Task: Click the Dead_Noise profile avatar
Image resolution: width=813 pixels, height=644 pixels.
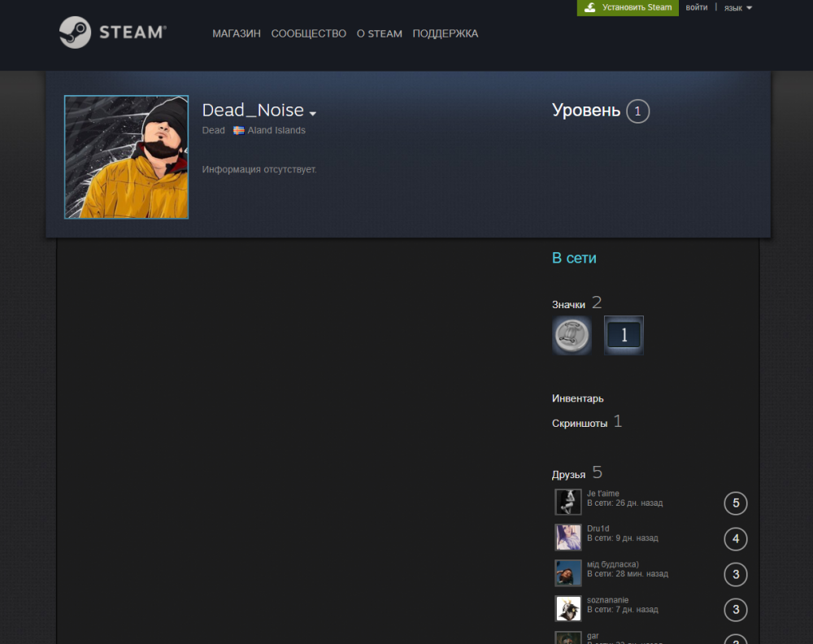Action: click(127, 157)
